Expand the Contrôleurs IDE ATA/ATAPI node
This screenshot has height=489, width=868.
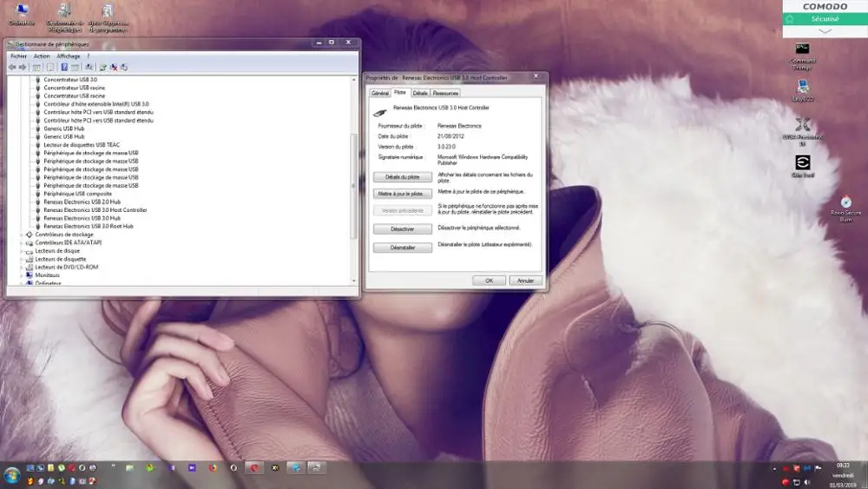(x=22, y=243)
